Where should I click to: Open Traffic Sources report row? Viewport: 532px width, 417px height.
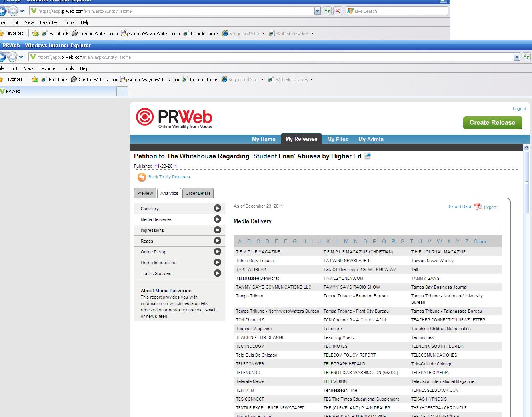180,273
